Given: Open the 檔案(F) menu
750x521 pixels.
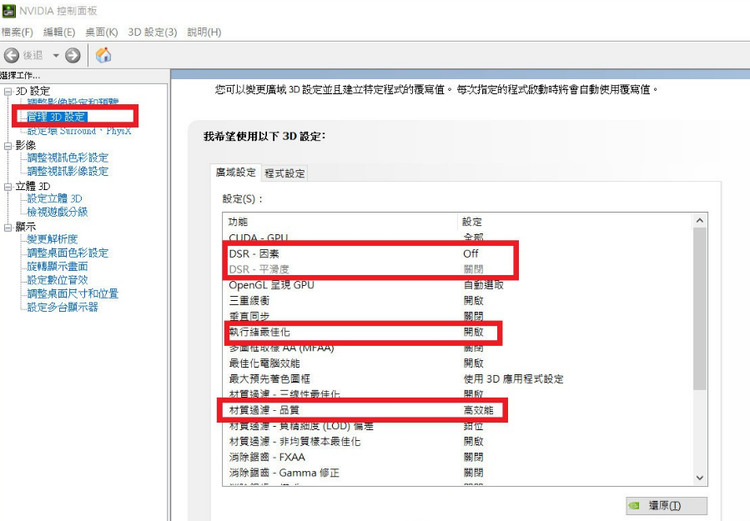Looking at the screenshot, I should (x=17, y=32).
